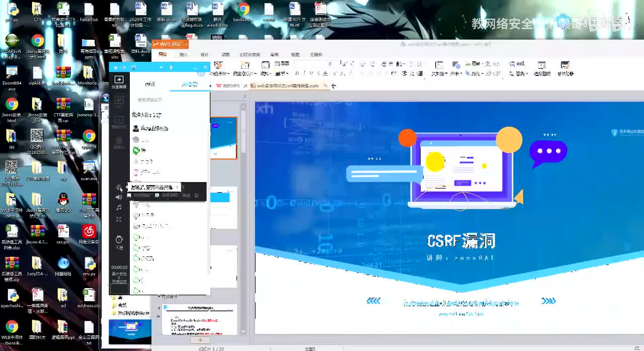Dismiss the microphone tooltip with its X
This screenshot has width=644, height=351.
[x=177, y=187]
